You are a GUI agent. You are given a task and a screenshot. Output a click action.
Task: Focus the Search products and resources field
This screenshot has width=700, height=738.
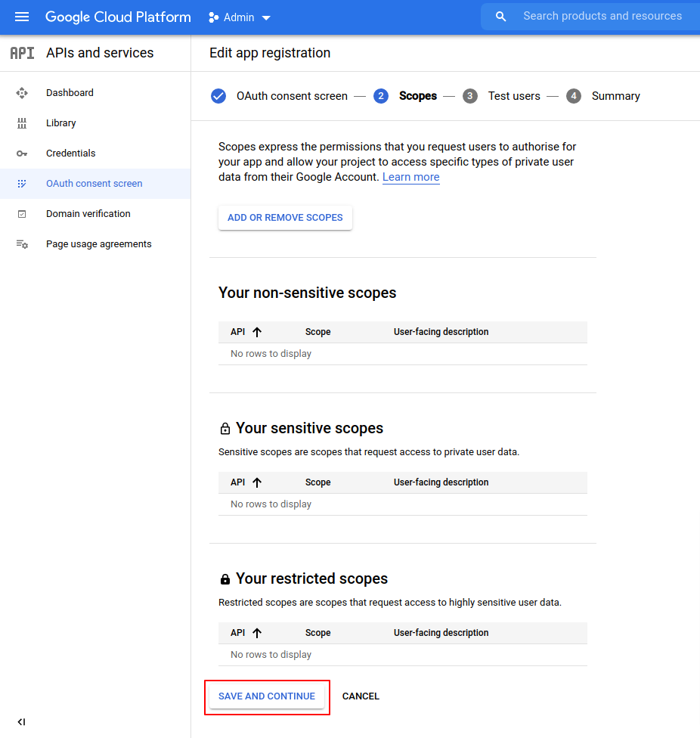pos(602,16)
